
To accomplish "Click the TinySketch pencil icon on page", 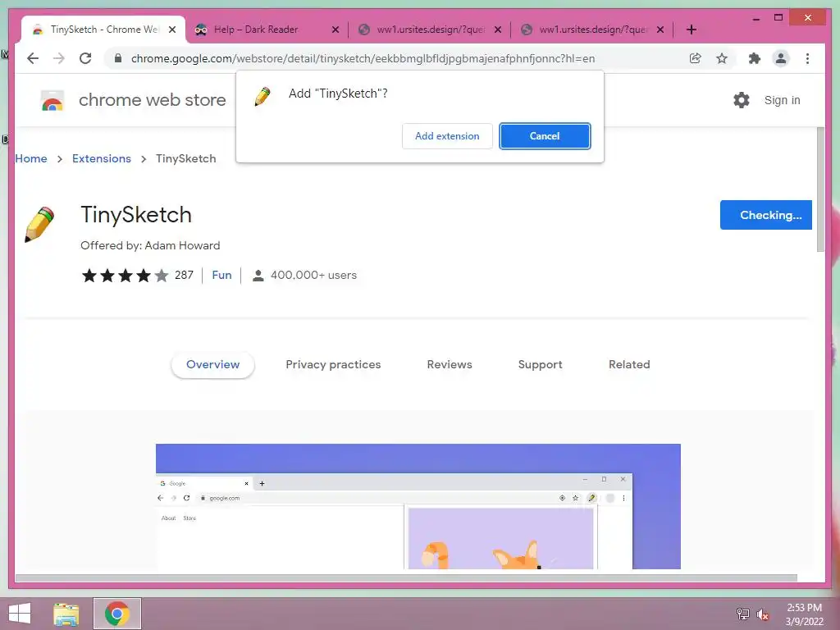I will tap(39, 224).
